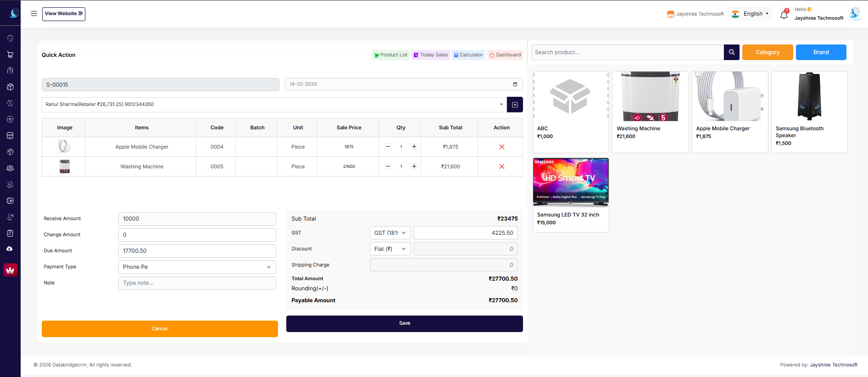The image size is (868, 377).
Task: Click the Sub Total ₹23475 value
Action: 507,219
